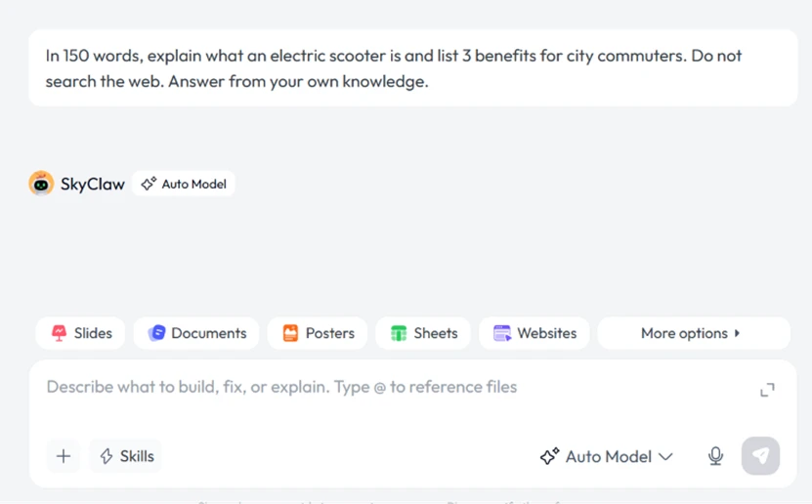Click the SkyClaw robot avatar icon
812x504 pixels.
pos(41,184)
